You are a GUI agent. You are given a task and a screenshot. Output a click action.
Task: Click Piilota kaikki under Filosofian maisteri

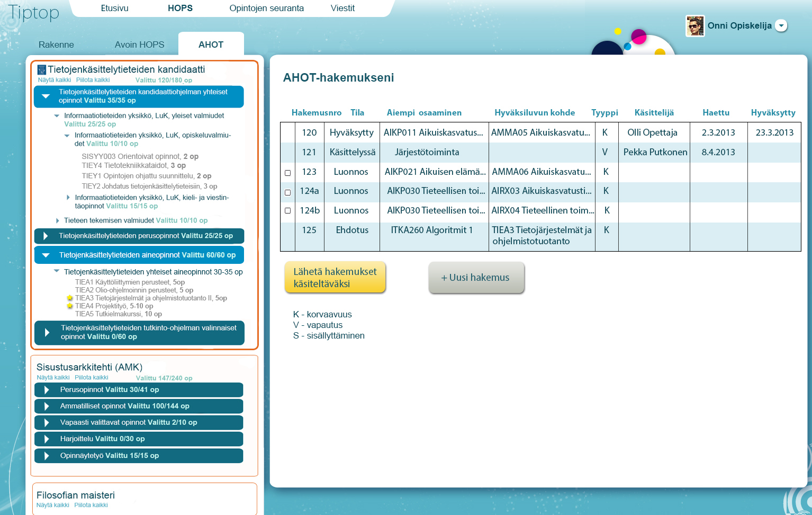(x=91, y=505)
